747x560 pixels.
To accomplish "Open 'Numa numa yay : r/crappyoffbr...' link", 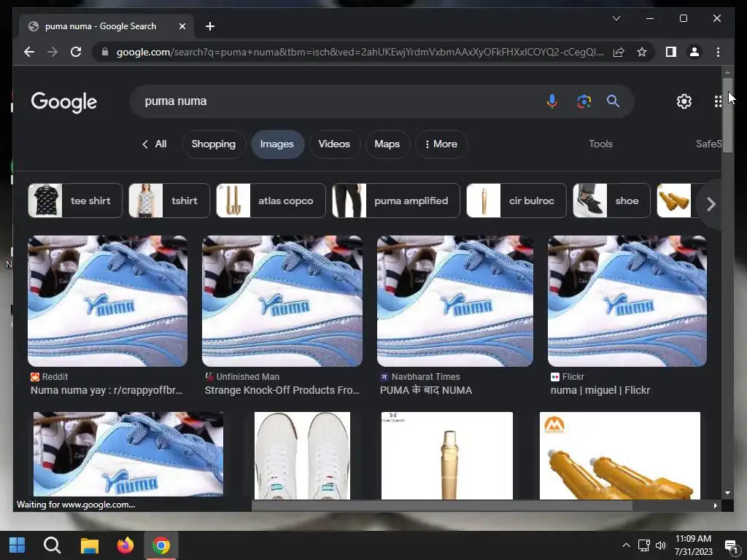I will [x=107, y=391].
